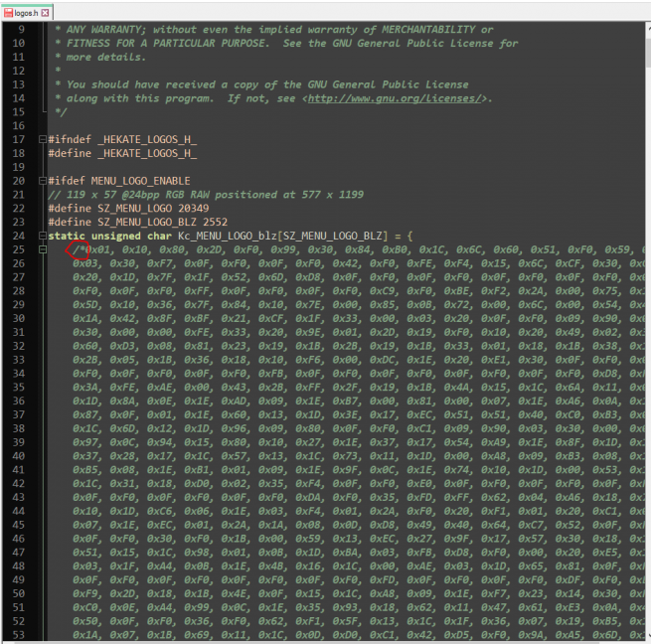Image resolution: width=651 pixels, height=644 pixels.
Task: Click line number 17 in the margin
Action: (19, 139)
